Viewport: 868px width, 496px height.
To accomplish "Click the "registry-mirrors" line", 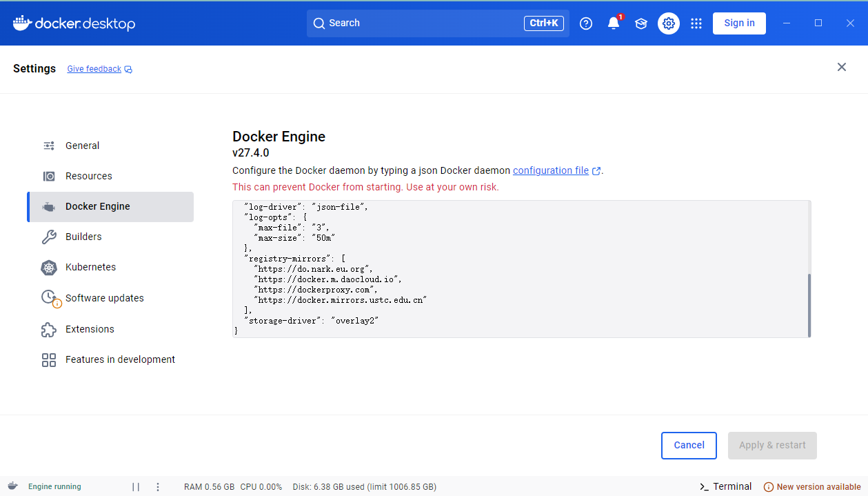I will 295,259.
